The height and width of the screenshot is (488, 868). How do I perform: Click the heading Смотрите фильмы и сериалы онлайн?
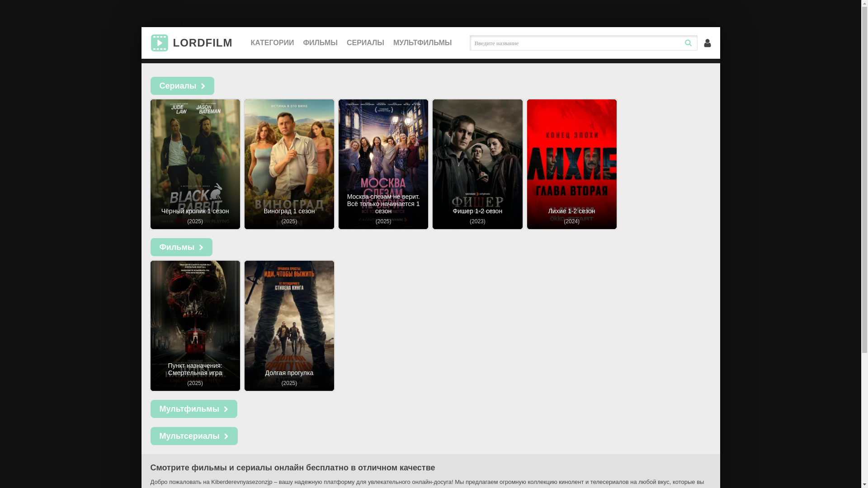292,468
